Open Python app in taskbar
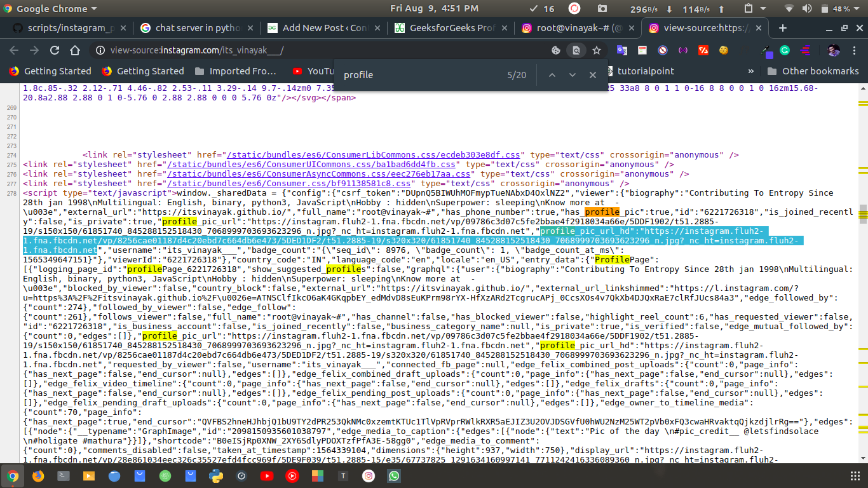The height and width of the screenshot is (488, 868). (x=216, y=475)
